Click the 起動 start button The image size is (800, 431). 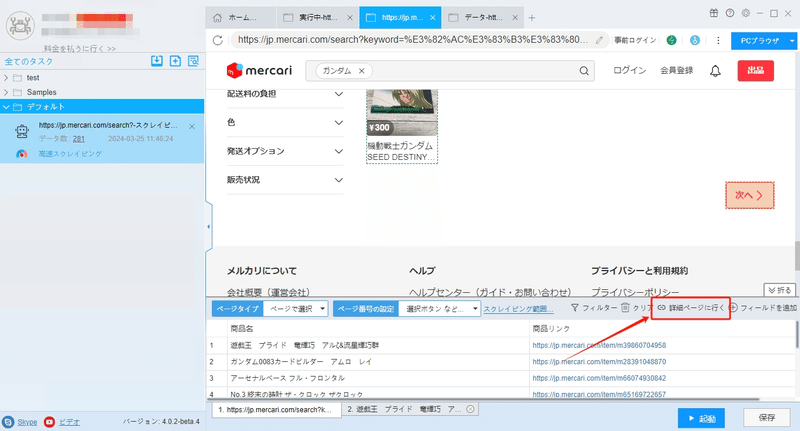[x=701, y=418]
